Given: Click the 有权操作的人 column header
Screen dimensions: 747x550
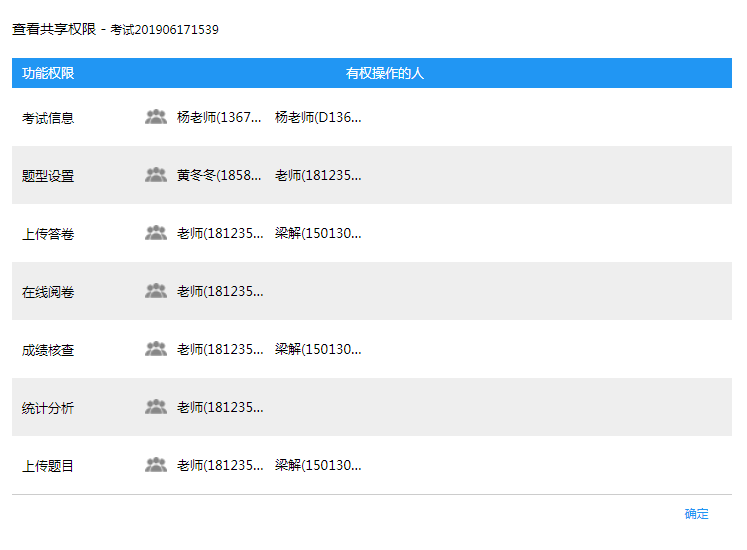Looking at the screenshot, I should [385, 73].
